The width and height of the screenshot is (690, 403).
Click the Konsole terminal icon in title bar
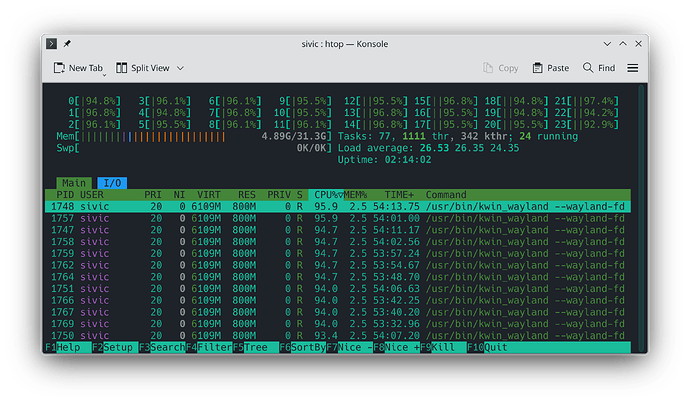click(x=51, y=44)
